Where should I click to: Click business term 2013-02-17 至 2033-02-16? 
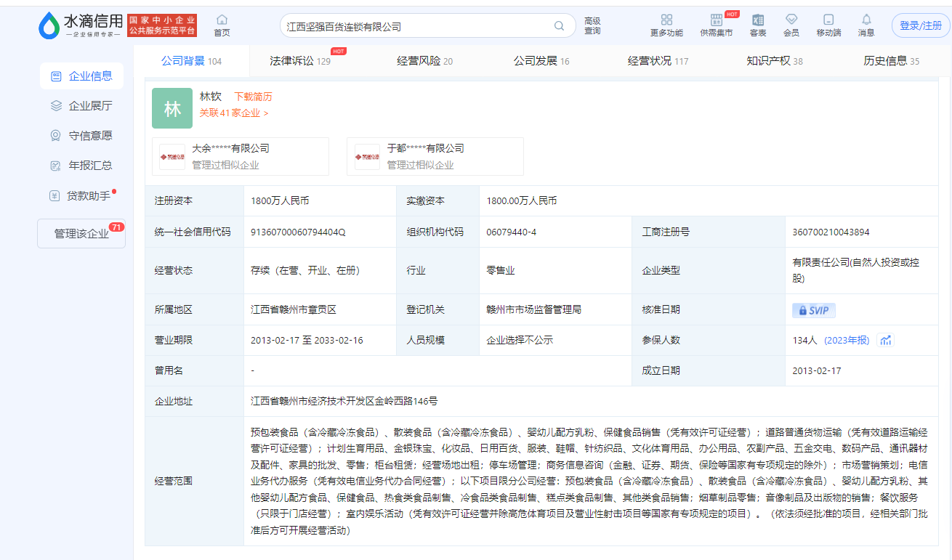[307, 340]
